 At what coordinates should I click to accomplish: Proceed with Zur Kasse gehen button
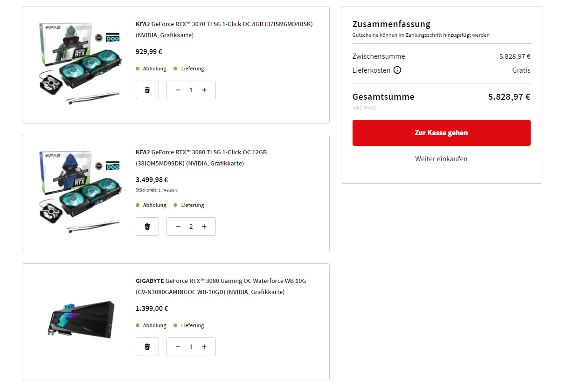[x=441, y=133]
